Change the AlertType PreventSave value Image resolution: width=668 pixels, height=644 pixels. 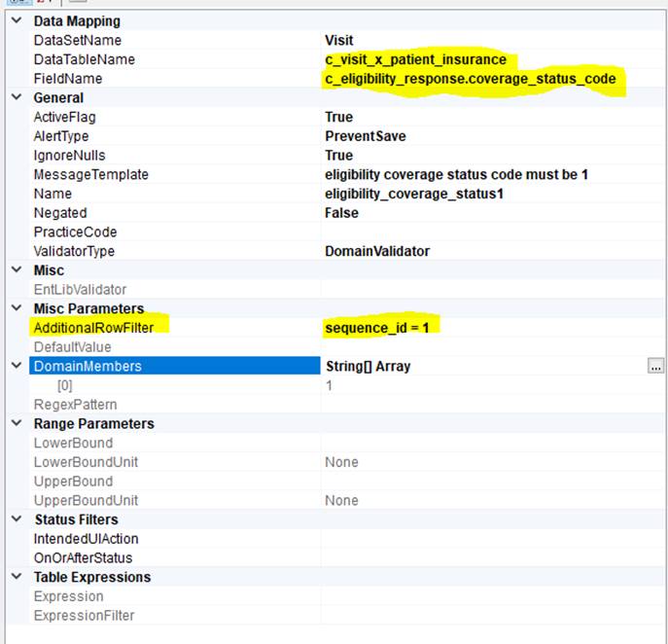pos(365,136)
